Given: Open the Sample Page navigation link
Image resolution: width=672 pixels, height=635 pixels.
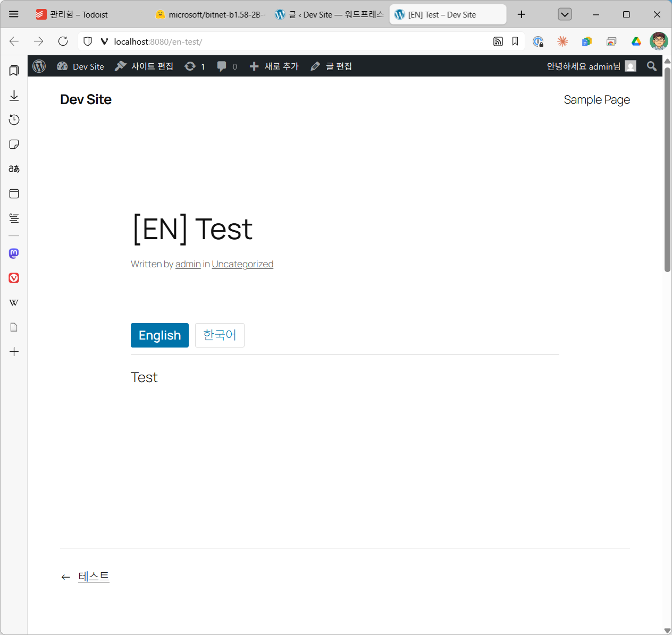Looking at the screenshot, I should pyautogui.click(x=597, y=100).
